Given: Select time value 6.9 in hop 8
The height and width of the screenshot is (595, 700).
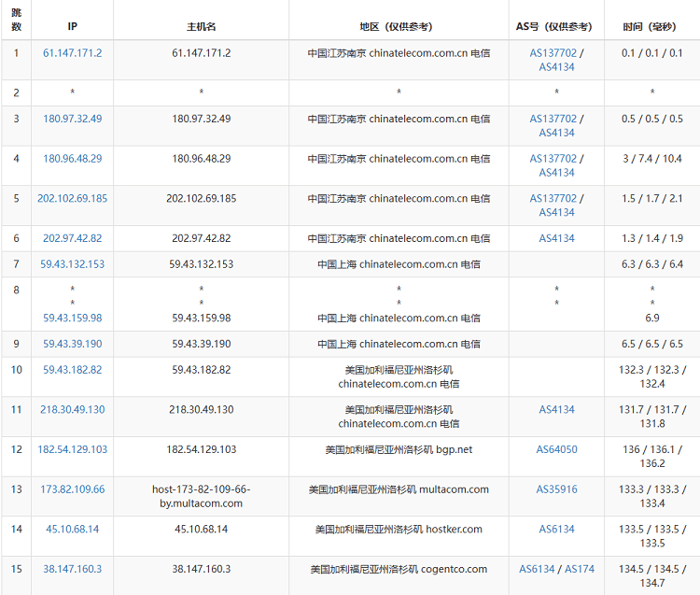Looking at the screenshot, I should tap(651, 318).
